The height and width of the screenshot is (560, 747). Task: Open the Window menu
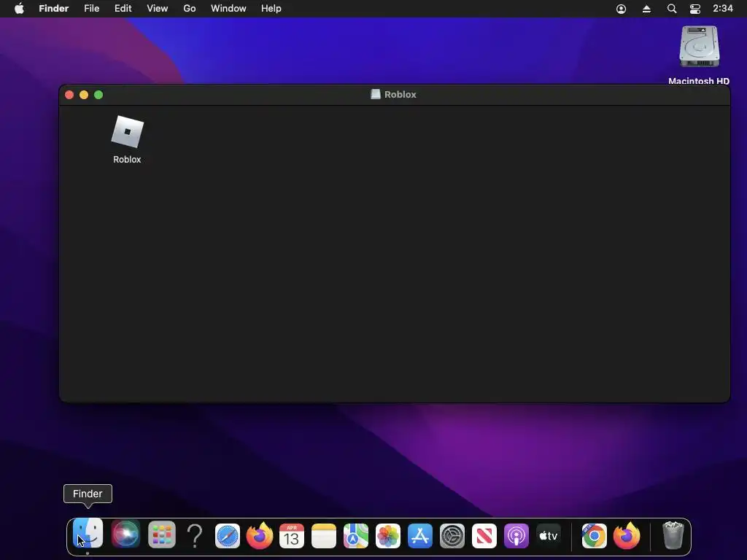[228, 9]
